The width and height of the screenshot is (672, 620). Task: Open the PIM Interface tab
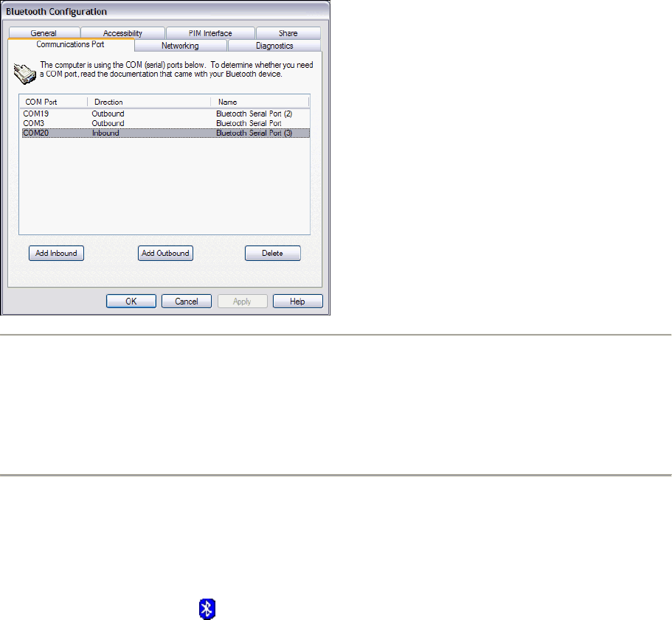point(210,33)
